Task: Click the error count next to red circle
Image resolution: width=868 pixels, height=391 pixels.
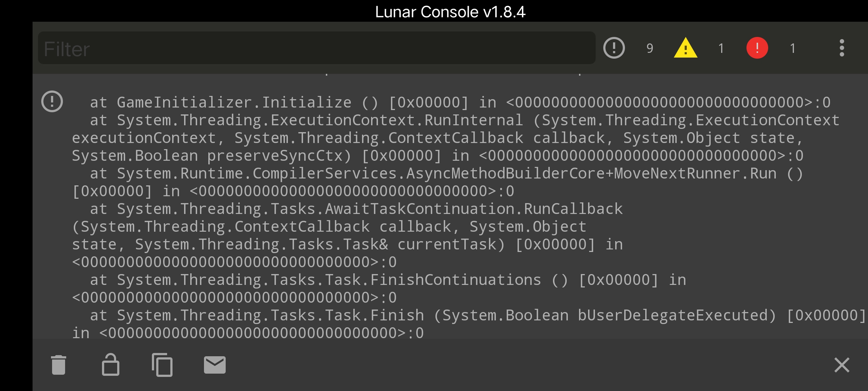Action: click(793, 48)
